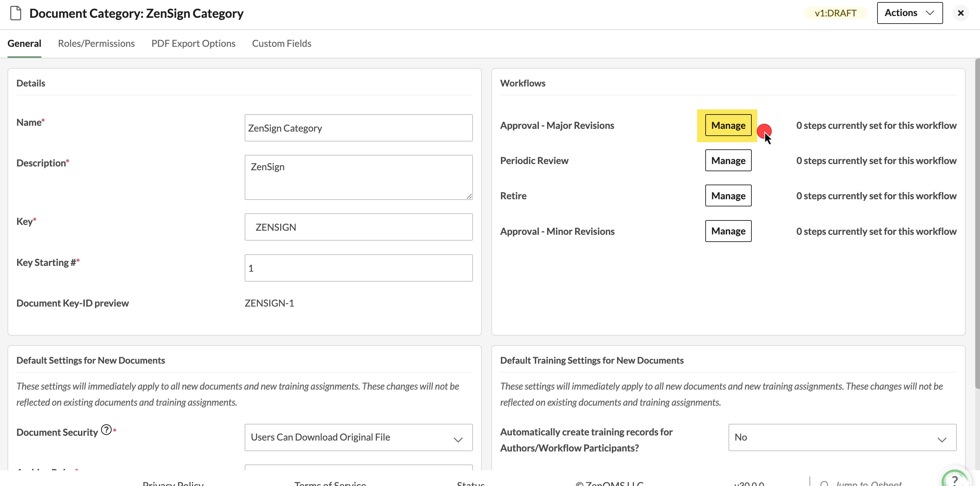Click the Details section heading
Image resolution: width=980 pixels, height=486 pixels.
point(31,83)
